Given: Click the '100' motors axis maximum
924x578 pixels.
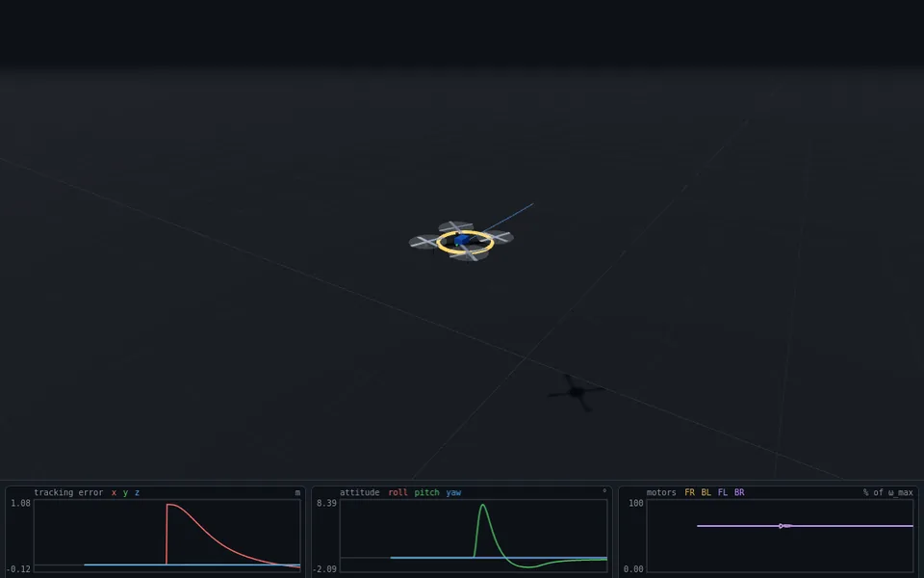Looking at the screenshot, I should (636, 503).
